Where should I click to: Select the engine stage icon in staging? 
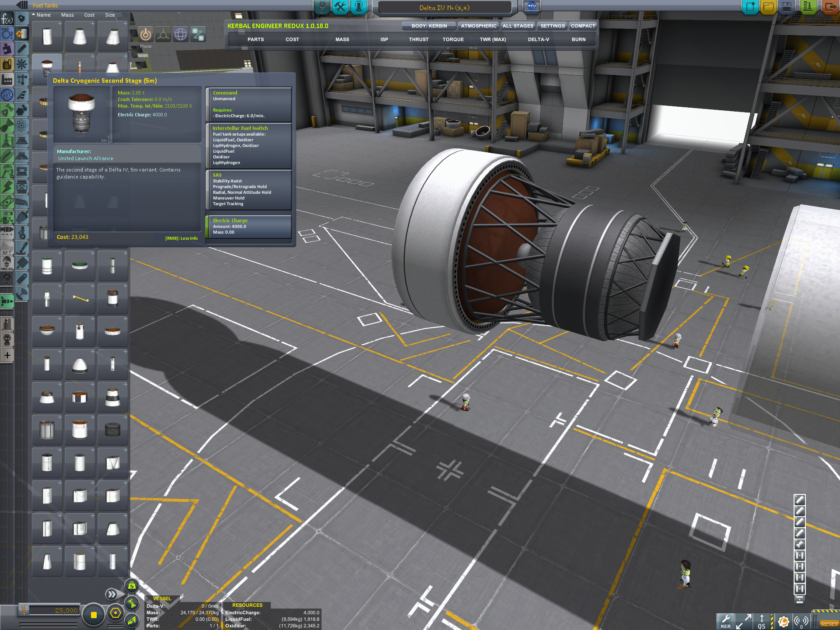(x=799, y=544)
